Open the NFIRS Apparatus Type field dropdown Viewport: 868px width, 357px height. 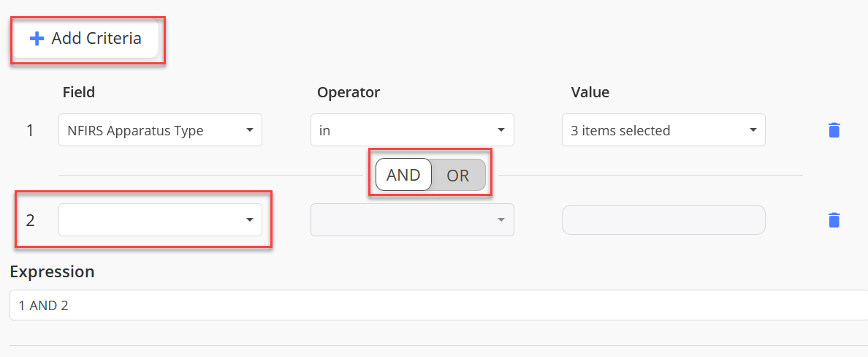tap(161, 130)
